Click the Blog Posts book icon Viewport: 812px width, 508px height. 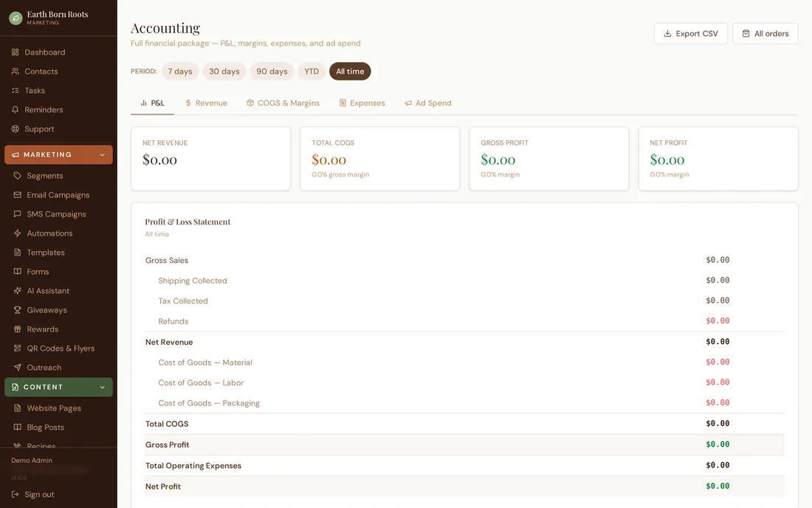tap(17, 428)
